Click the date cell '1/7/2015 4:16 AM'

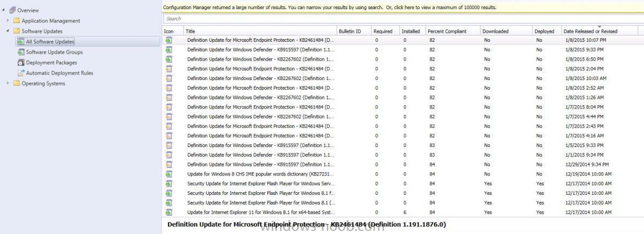(584, 136)
